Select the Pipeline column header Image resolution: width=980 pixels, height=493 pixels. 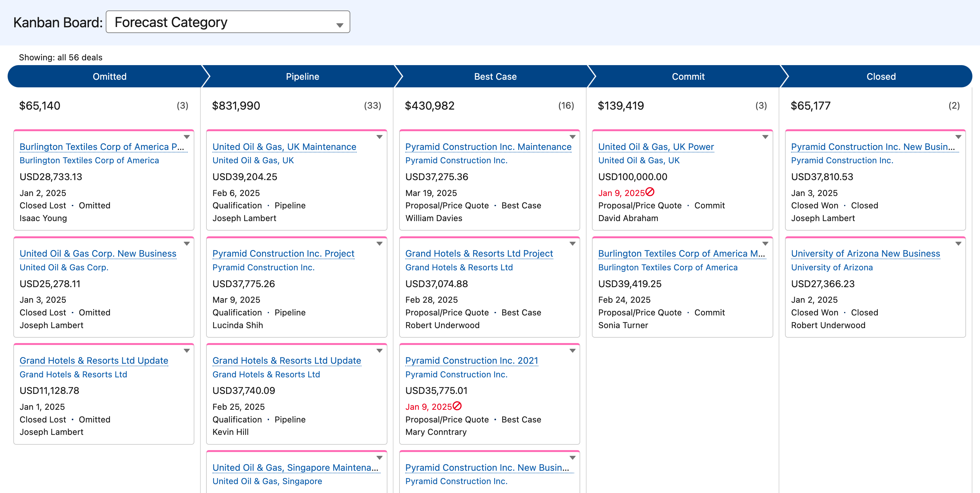coord(302,76)
